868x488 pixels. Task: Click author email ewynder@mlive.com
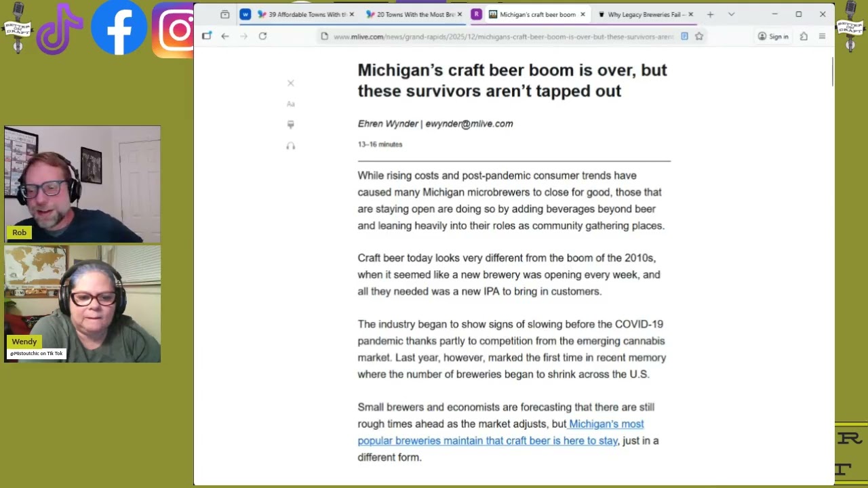[x=469, y=124]
